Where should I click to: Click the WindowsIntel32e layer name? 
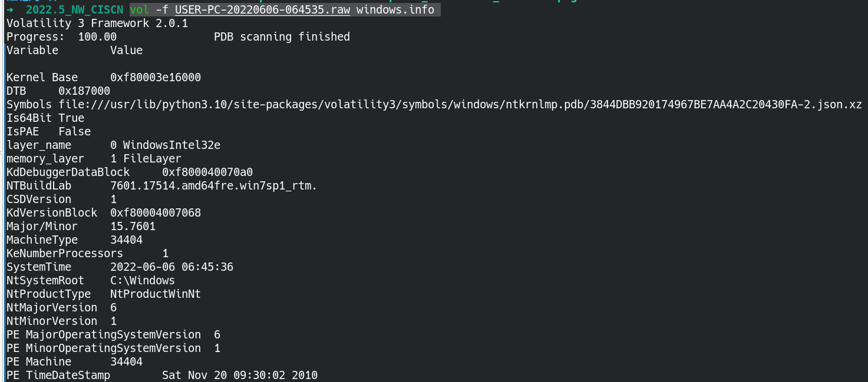171,145
